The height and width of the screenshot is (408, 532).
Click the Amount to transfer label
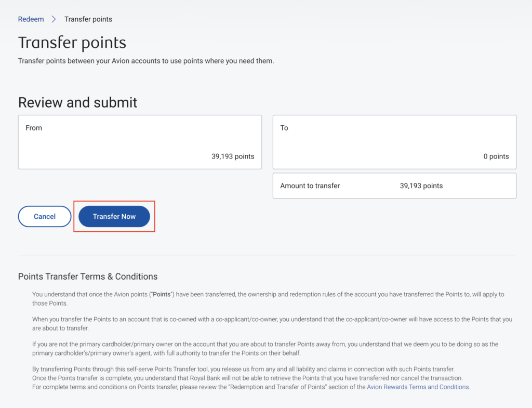310,186
